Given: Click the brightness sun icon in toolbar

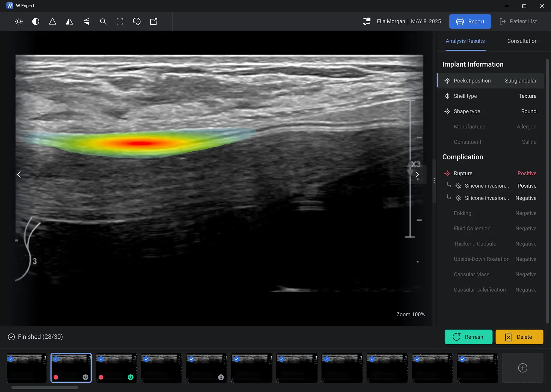Looking at the screenshot, I should (x=19, y=22).
